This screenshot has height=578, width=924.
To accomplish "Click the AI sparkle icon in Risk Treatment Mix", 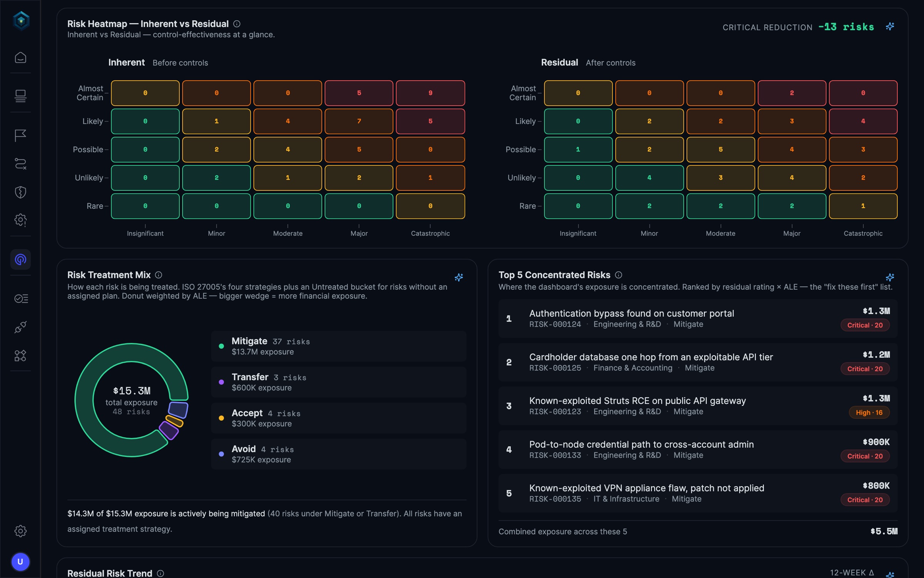I will coord(459,277).
